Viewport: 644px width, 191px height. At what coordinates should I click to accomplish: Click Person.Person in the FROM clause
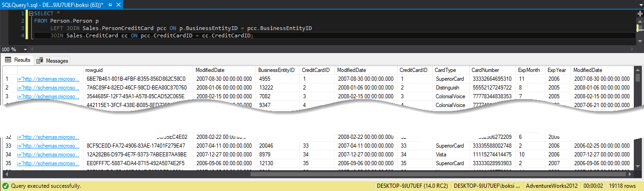click(x=71, y=21)
